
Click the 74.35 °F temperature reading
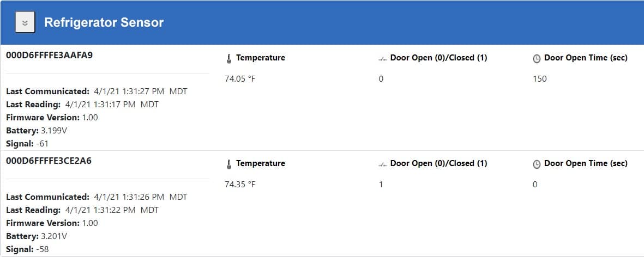pyautogui.click(x=240, y=185)
